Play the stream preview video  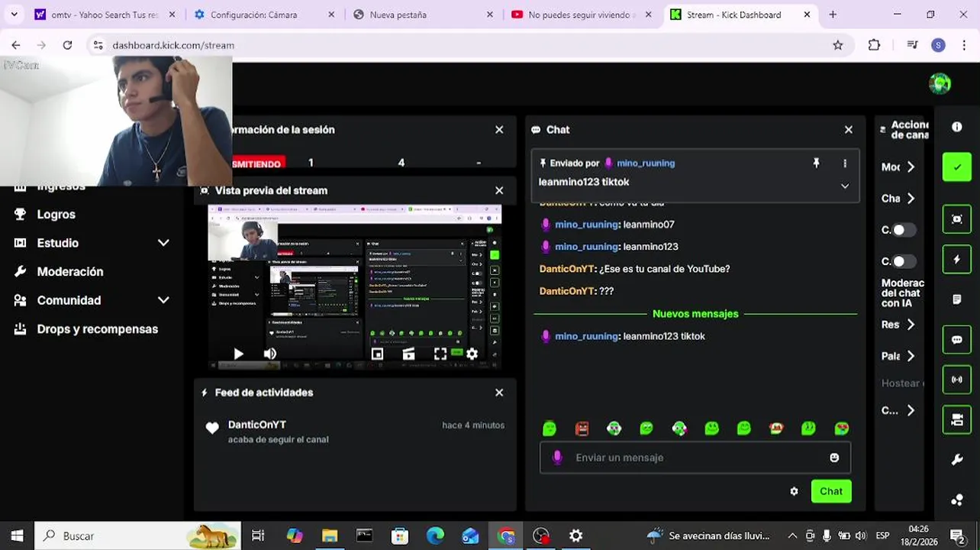(238, 354)
